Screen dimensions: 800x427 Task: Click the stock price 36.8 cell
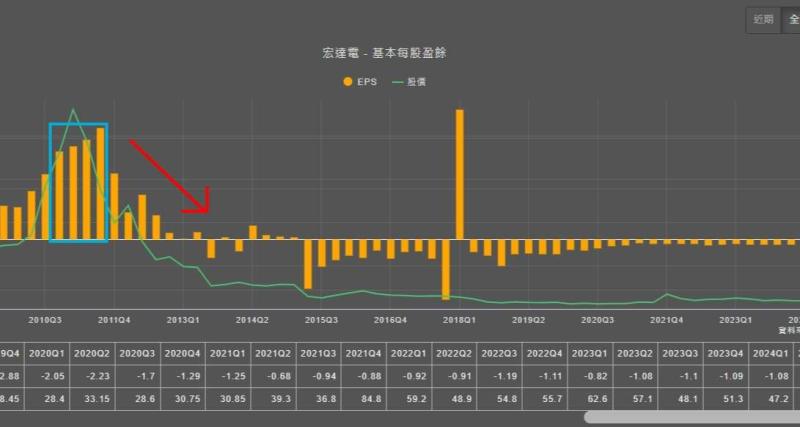[318, 399]
